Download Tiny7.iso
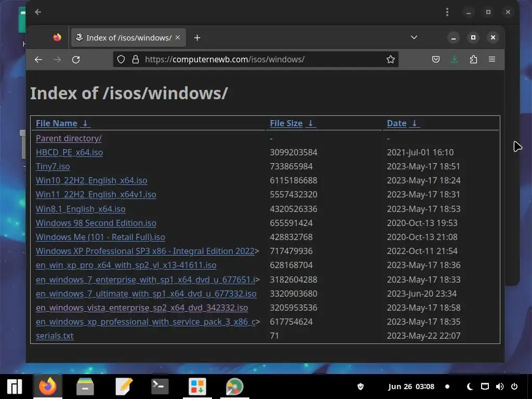This screenshot has width=532, height=399. coord(53,167)
